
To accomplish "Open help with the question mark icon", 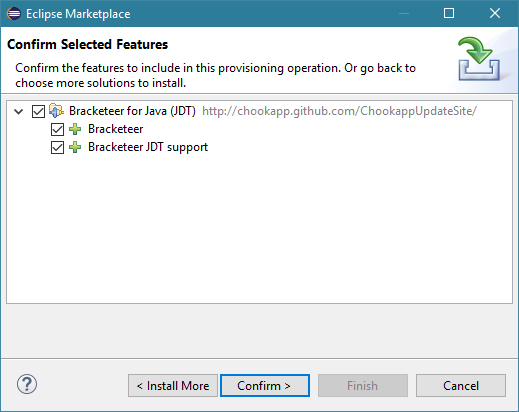I will coord(27,384).
